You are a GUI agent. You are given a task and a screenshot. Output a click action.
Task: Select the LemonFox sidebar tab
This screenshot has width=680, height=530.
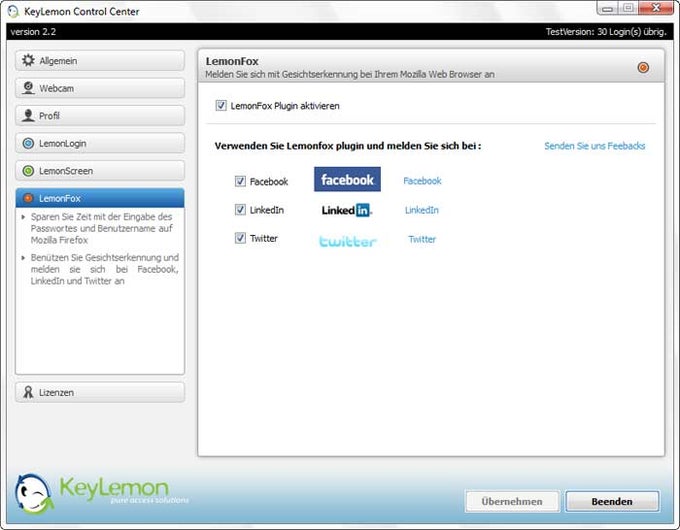100,198
